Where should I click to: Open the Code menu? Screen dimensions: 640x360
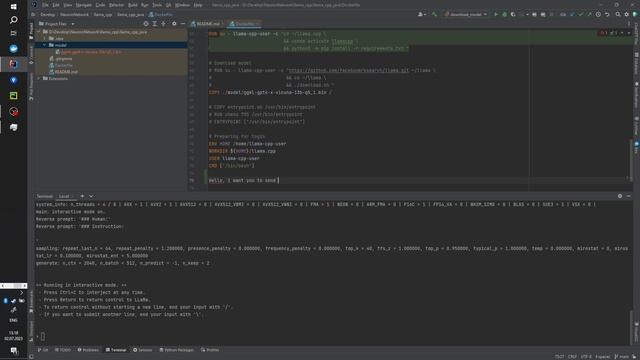tap(100, 5)
